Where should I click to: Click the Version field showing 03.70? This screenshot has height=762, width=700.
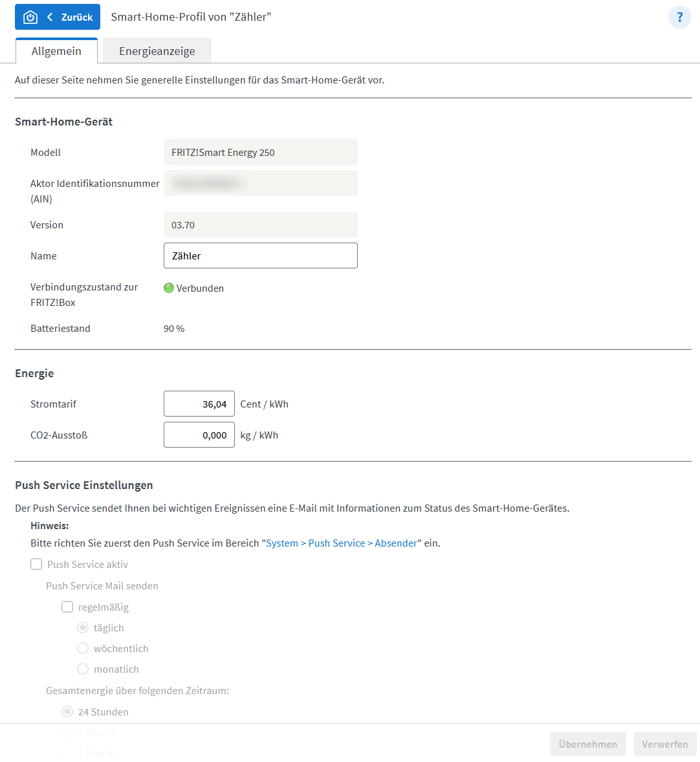(x=260, y=224)
